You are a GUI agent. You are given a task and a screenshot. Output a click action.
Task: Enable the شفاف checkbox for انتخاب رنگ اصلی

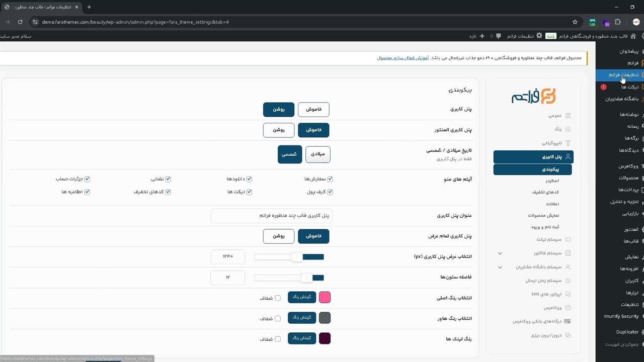pyautogui.click(x=278, y=298)
